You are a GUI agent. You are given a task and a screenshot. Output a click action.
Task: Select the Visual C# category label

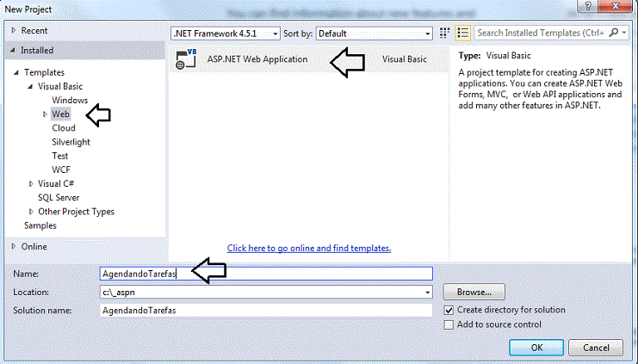[56, 184]
